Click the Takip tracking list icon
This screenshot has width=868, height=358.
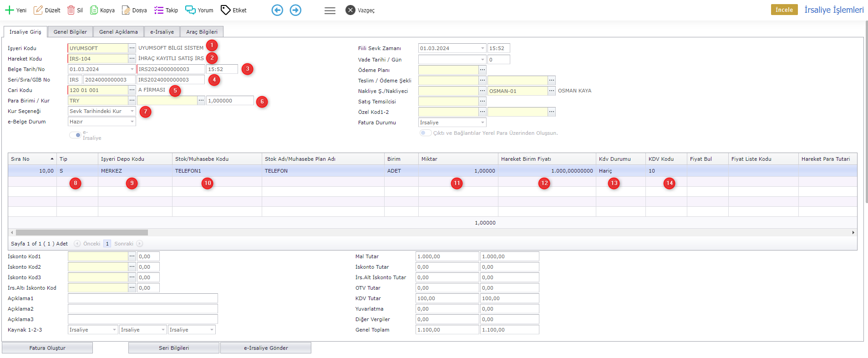point(158,10)
